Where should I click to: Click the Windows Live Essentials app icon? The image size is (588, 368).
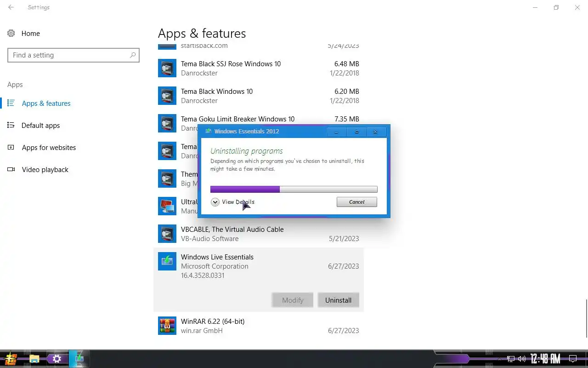click(x=167, y=261)
